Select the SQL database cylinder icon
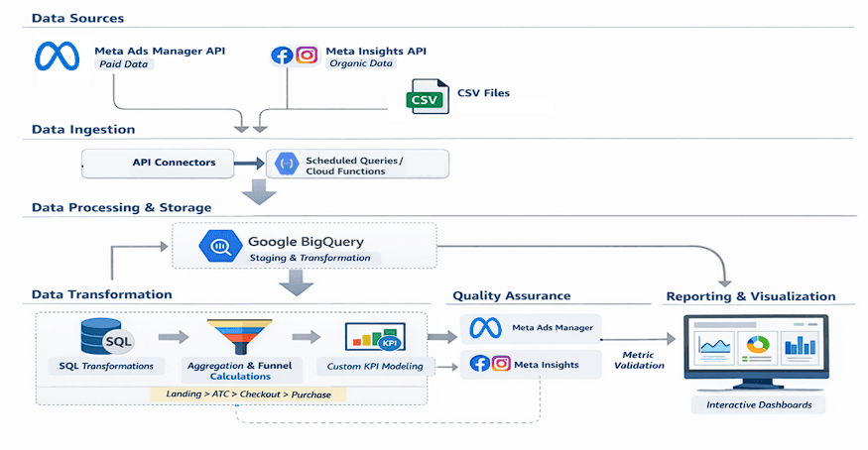This screenshot has width=868, height=450. coord(105,337)
